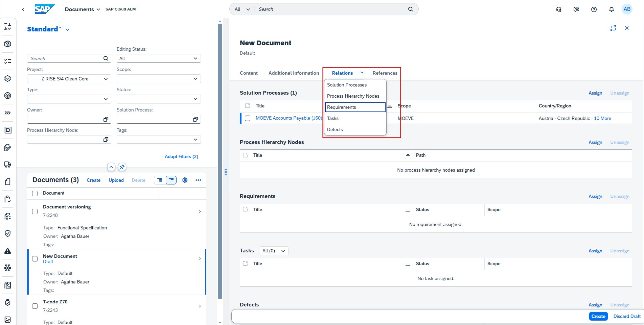Open the Tasks All (0) dropdown
Image resolution: width=644 pixels, height=325 pixels.
pos(274,251)
